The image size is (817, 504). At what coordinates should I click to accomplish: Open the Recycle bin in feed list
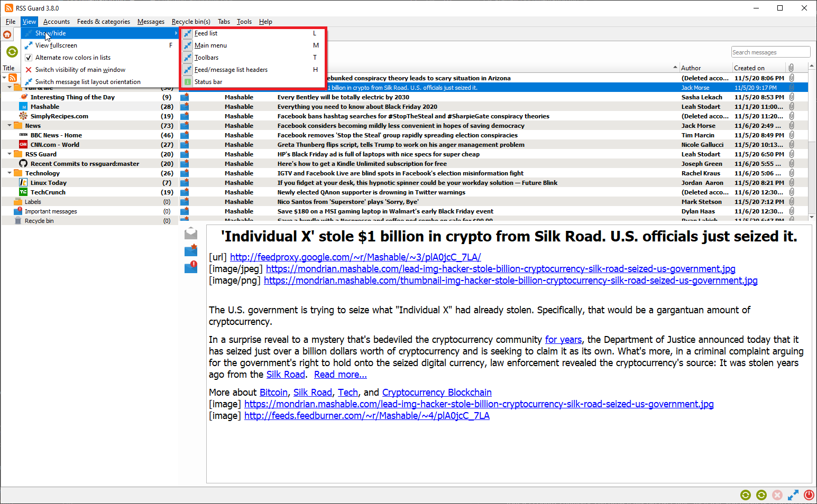click(x=39, y=221)
